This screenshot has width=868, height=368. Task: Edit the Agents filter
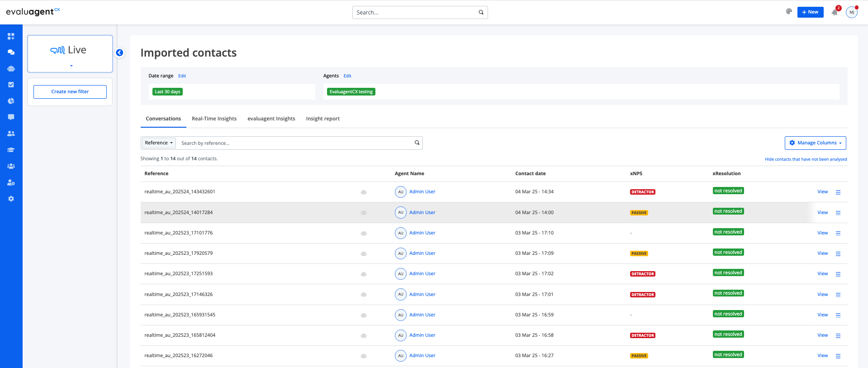point(347,76)
